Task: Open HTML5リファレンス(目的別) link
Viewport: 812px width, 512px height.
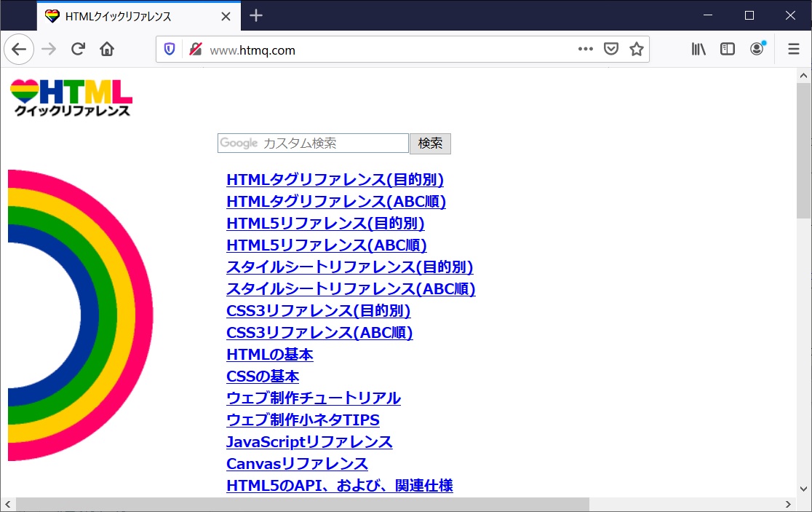Action: pyautogui.click(x=325, y=223)
